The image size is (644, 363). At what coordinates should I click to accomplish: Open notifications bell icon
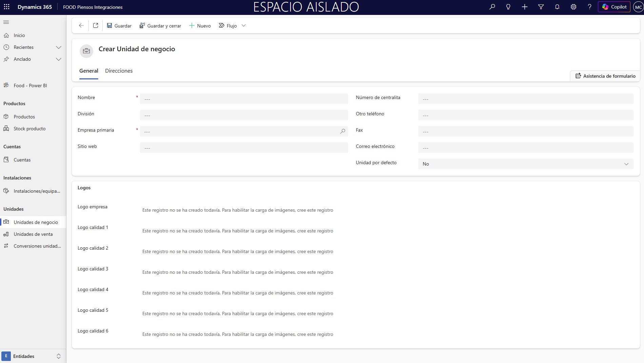pos(557,7)
